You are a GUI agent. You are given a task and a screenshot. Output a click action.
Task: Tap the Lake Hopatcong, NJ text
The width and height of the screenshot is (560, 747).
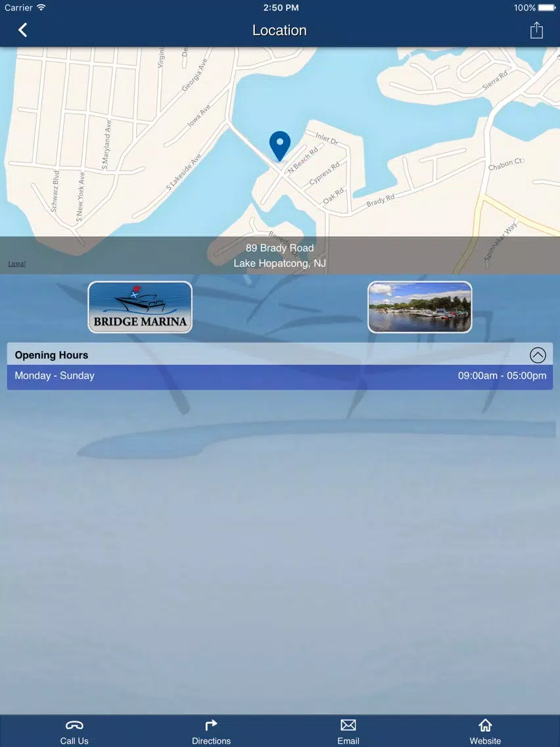pyautogui.click(x=279, y=263)
